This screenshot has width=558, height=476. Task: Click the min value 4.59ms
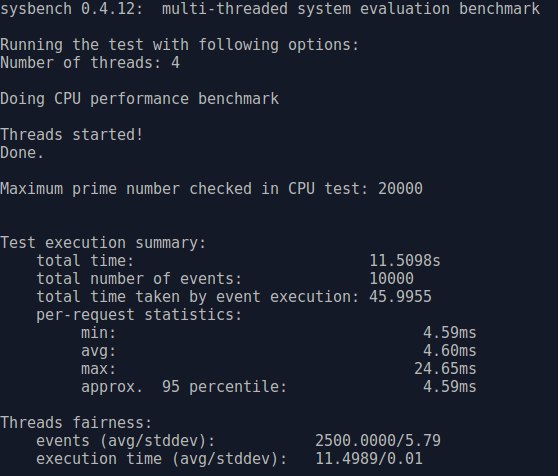click(450, 333)
